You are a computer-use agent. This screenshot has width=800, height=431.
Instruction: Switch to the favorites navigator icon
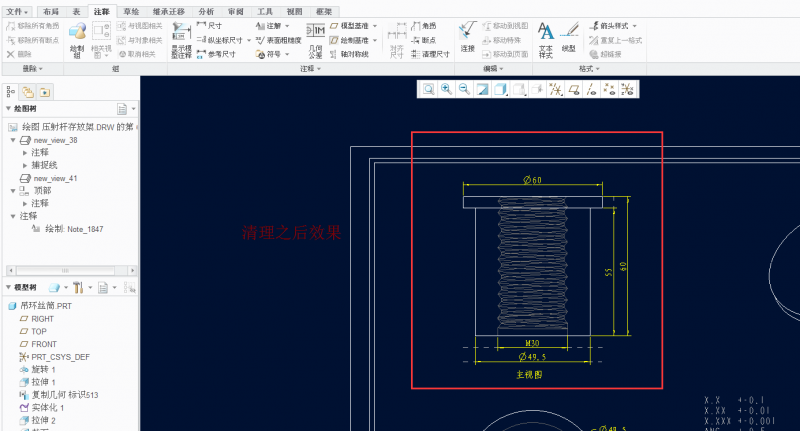click(x=45, y=92)
